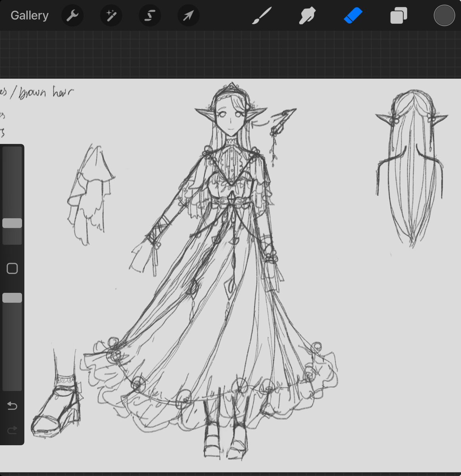
Task: Select the Smudge tool
Action: coord(307,16)
